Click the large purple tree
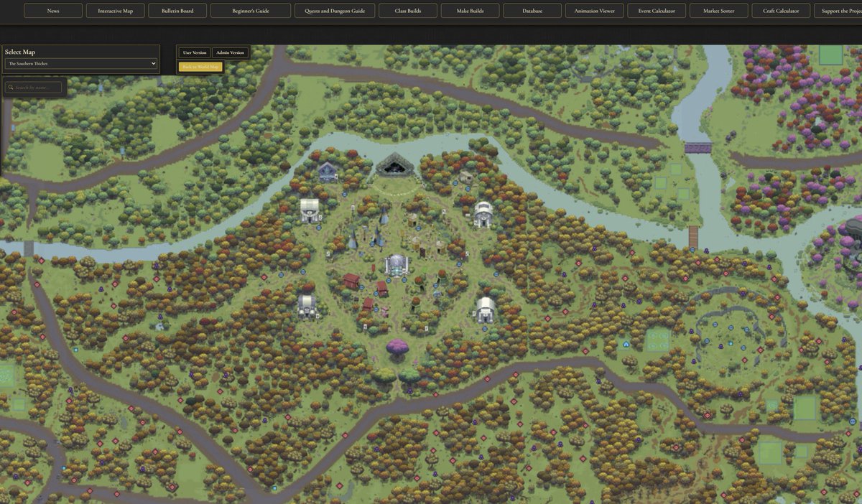 [398, 350]
